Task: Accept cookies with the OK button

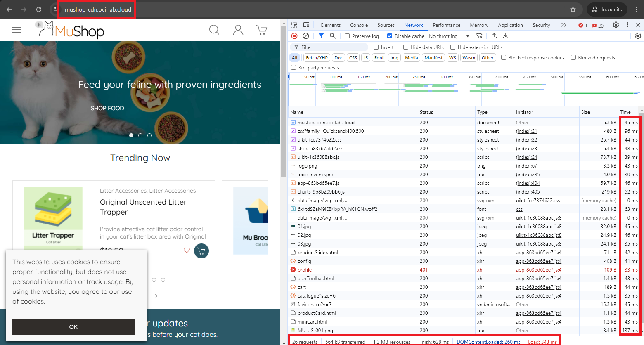Action: pyautogui.click(x=73, y=327)
